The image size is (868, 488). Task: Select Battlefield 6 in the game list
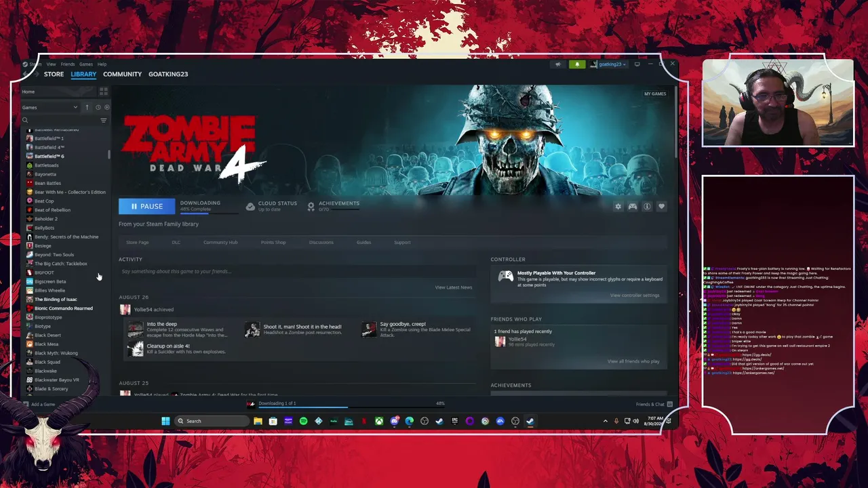point(49,156)
